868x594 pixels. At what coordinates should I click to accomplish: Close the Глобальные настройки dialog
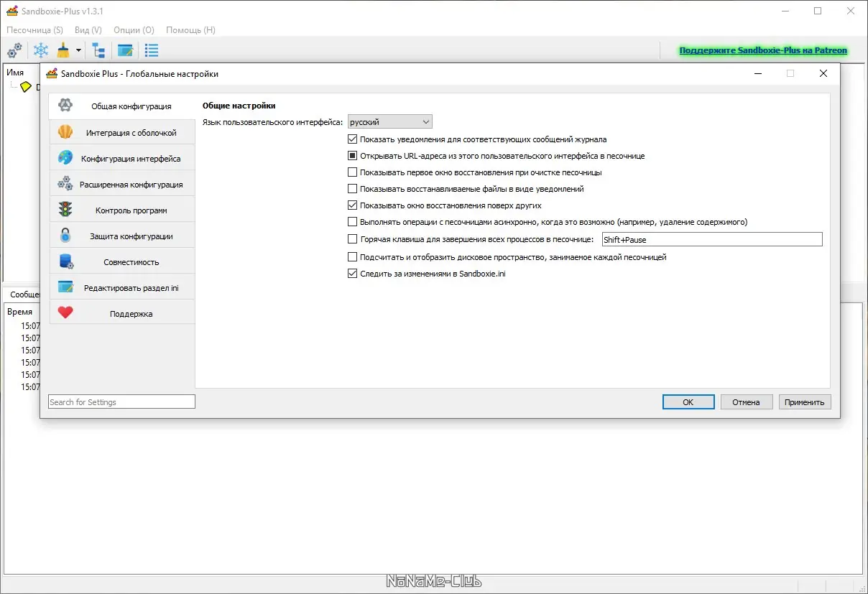(823, 73)
